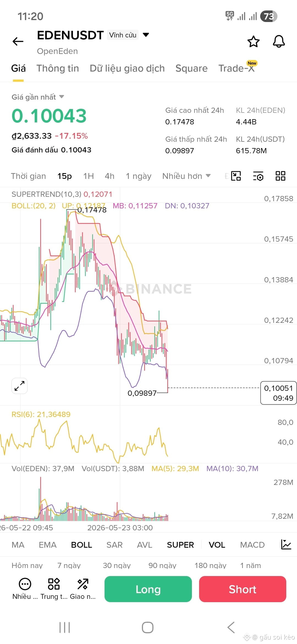Tap Vol(EDEN) volume label
Image resolution: width=297 pixels, height=644 pixels.
[x=43, y=468]
